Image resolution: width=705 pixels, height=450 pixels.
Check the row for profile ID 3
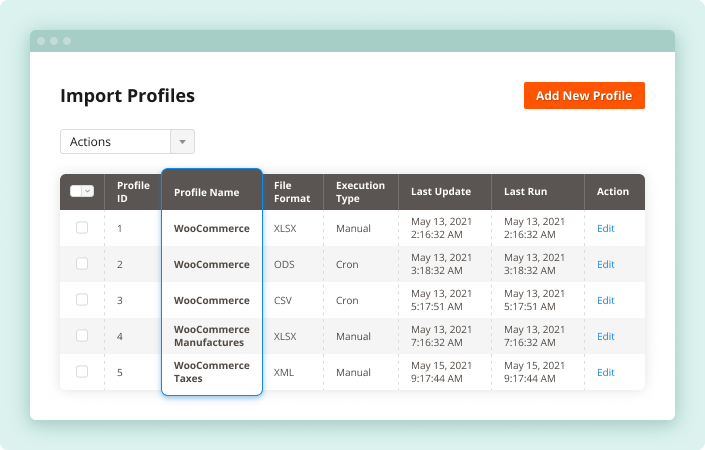click(x=82, y=300)
